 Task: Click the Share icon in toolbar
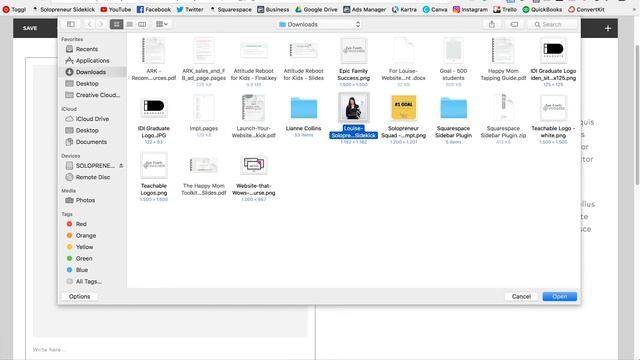(492, 24)
